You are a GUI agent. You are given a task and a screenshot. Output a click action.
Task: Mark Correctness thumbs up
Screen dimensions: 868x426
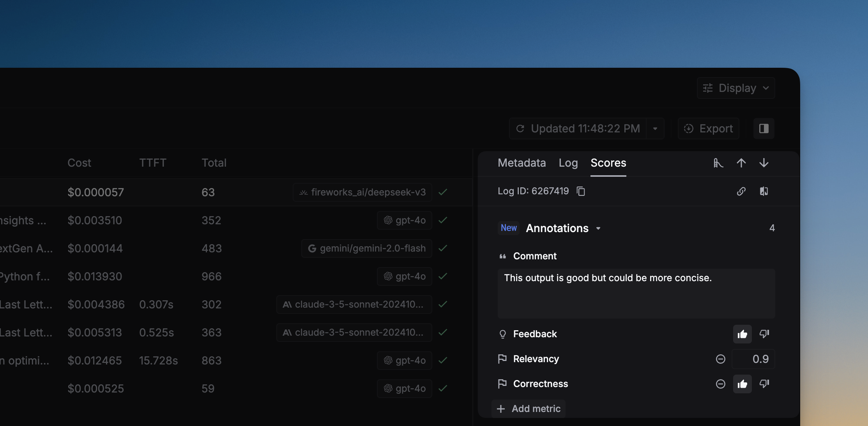point(742,384)
